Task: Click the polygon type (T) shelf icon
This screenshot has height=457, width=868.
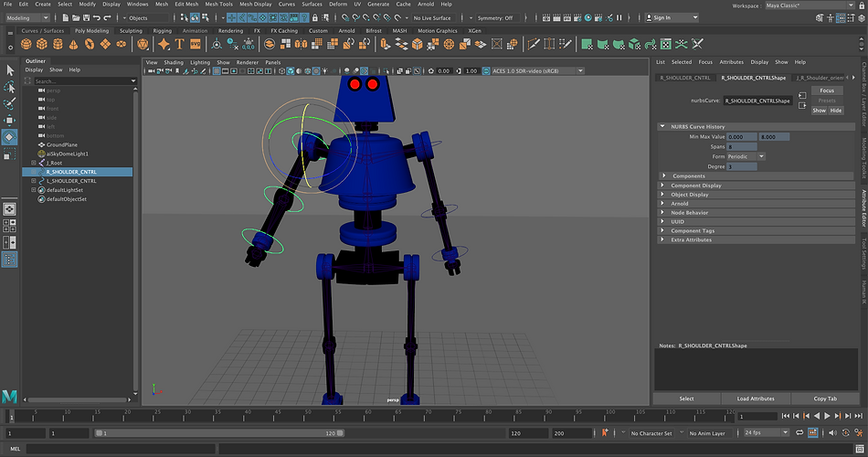Action: point(179,44)
